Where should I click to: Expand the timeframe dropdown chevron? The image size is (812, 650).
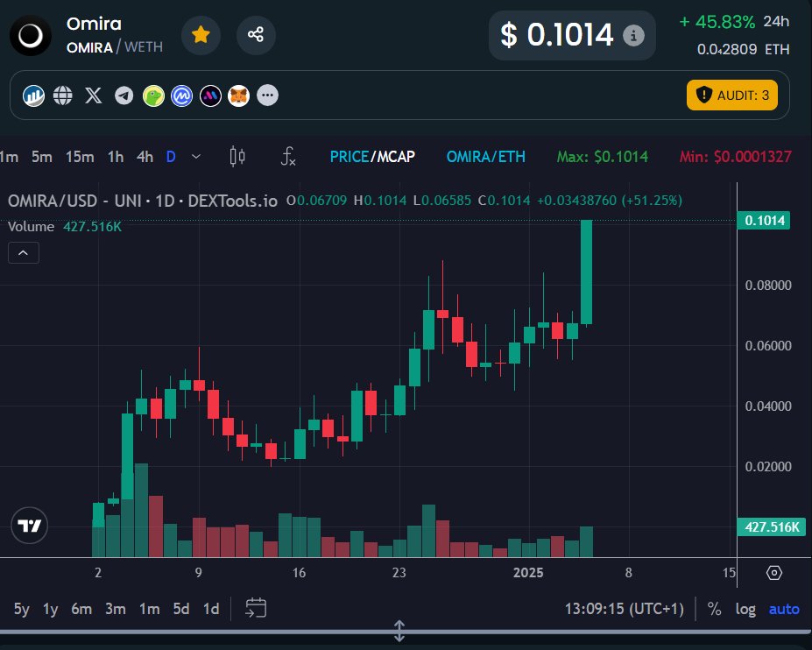(x=196, y=157)
